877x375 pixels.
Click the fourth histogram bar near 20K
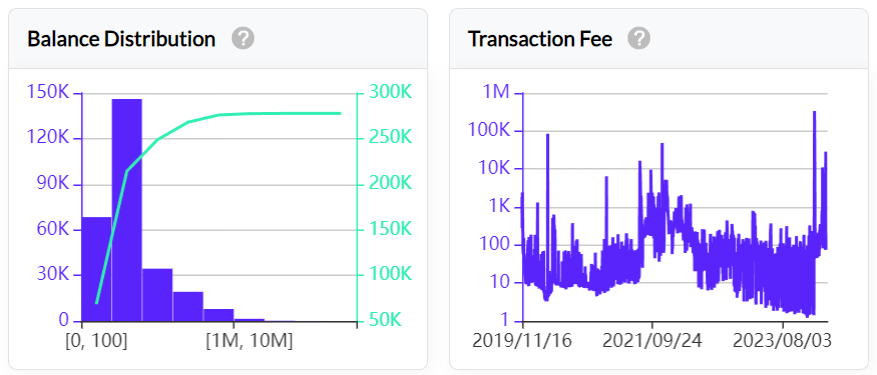pos(188,306)
